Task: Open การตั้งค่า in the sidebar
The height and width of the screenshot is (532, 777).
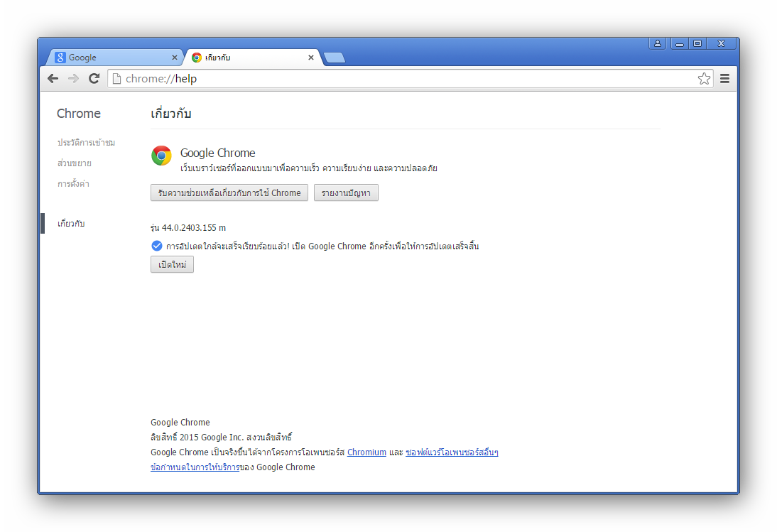Action: coord(73,184)
